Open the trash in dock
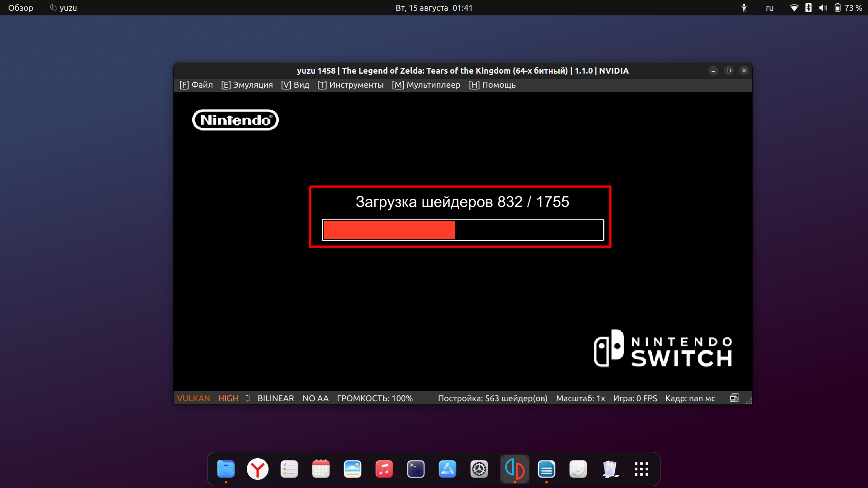This screenshot has height=488, width=868. (610, 469)
